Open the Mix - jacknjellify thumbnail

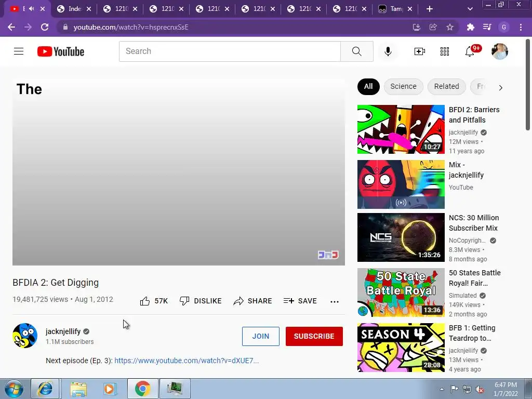pos(401,184)
